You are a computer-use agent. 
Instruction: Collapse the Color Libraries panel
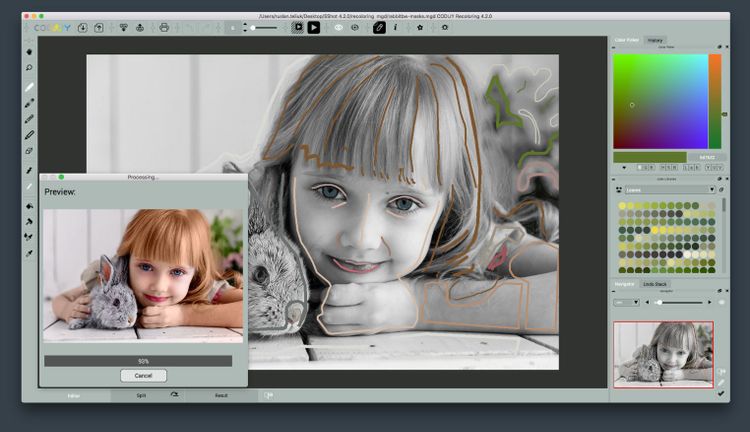pos(614,179)
